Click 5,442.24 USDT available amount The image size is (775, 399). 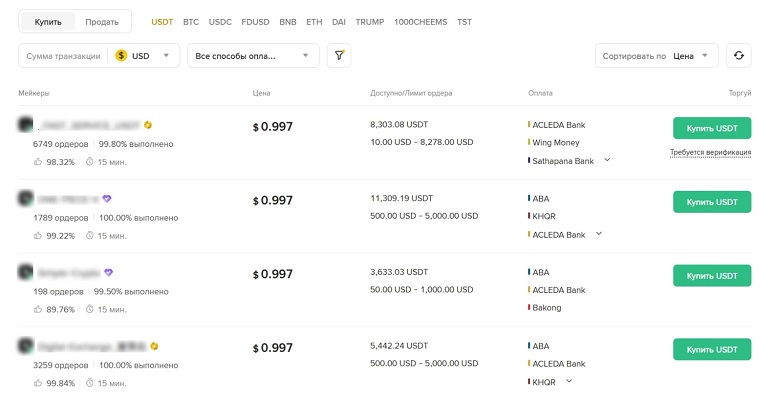399,345
